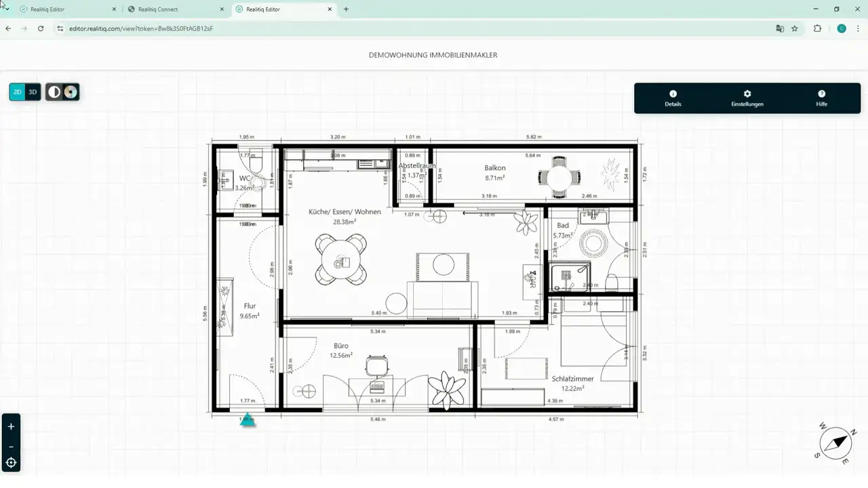Zoom in with the plus button
Viewport: 868px width, 488px height.
pos(11,426)
